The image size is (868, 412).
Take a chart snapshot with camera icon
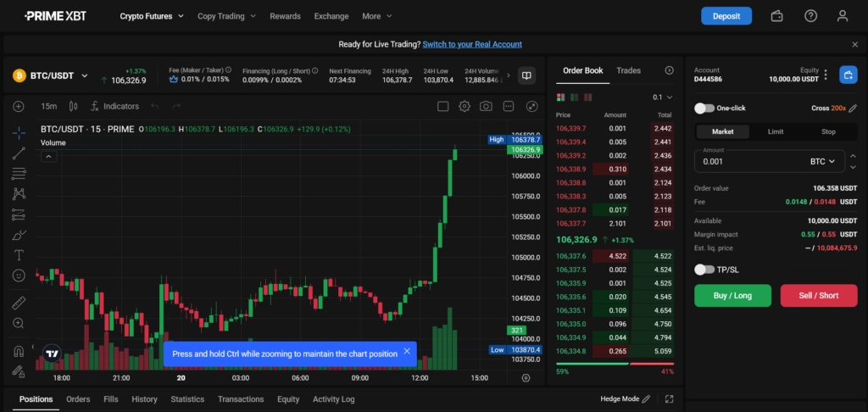[486, 106]
